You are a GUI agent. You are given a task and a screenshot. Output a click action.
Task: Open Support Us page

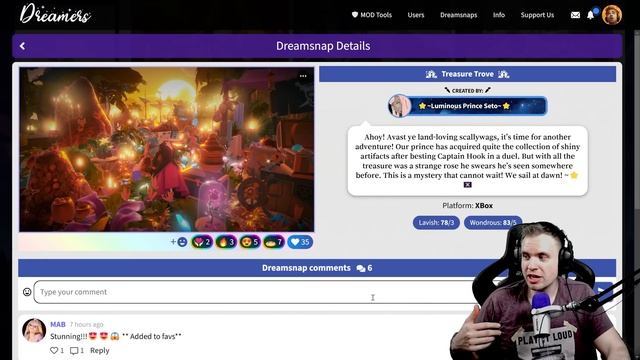(x=537, y=15)
